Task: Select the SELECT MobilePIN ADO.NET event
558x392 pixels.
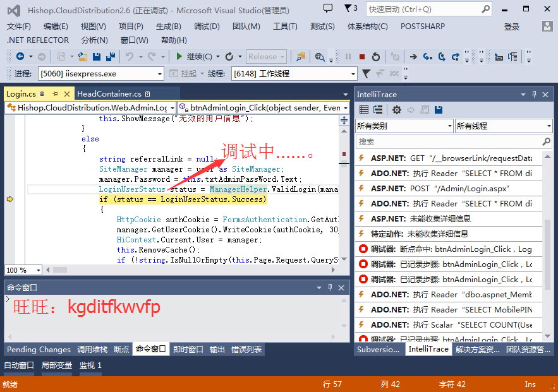Action: (449, 309)
